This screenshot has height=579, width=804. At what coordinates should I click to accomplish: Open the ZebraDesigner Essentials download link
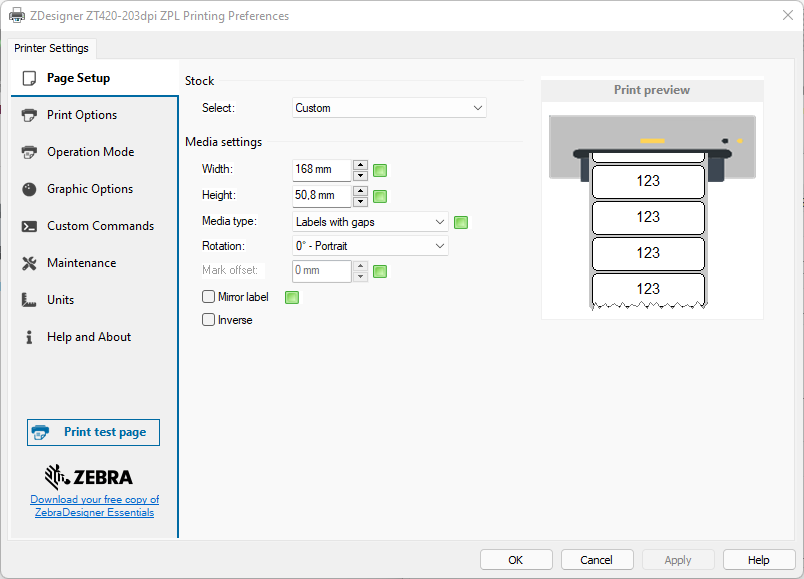(x=95, y=506)
